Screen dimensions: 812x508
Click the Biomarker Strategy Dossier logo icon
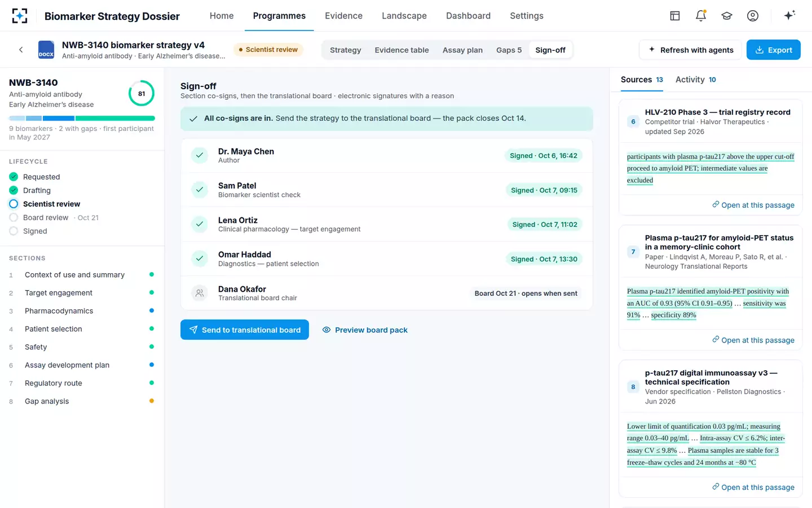point(20,16)
